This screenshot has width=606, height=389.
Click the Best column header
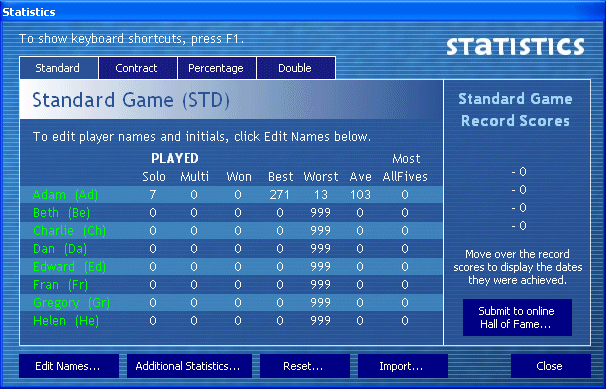pyautogui.click(x=281, y=177)
